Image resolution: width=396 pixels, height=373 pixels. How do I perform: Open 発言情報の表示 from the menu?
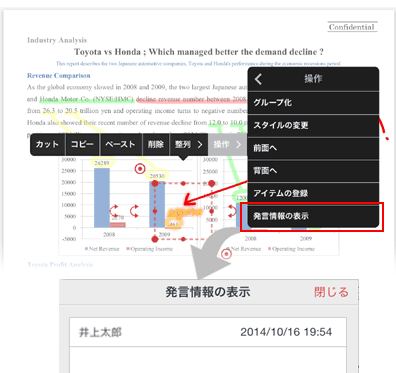[x=313, y=216]
